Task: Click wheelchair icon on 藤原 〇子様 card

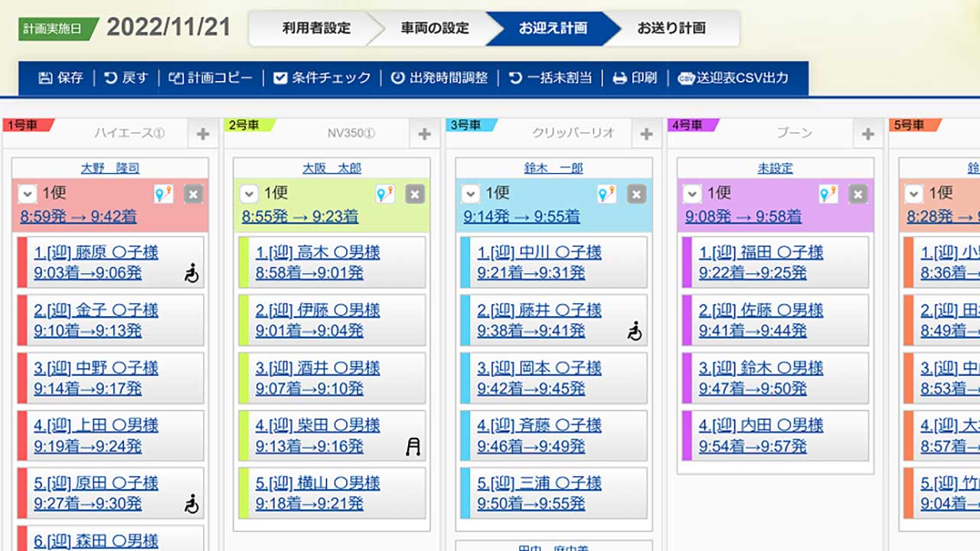Action: [191, 272]
